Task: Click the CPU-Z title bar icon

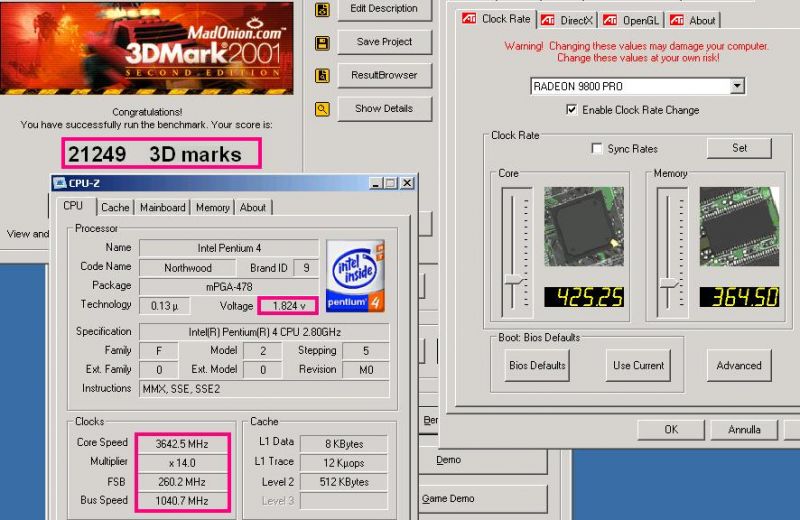Action: coord(60,183)
